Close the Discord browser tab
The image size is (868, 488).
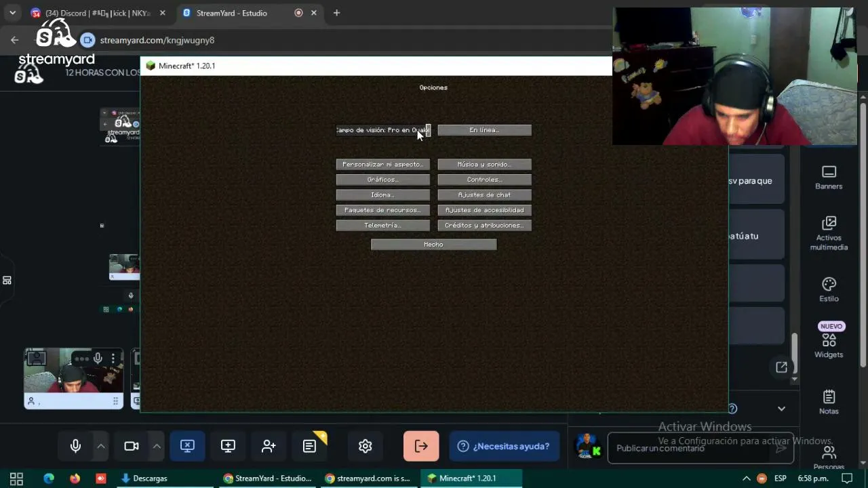(x=162, y=13)
